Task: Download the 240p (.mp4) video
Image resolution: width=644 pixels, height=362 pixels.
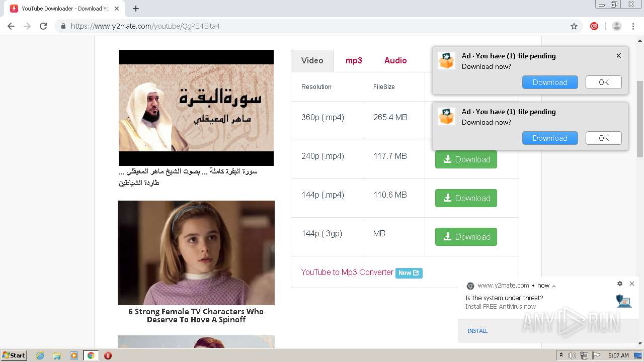Action: 466,159
